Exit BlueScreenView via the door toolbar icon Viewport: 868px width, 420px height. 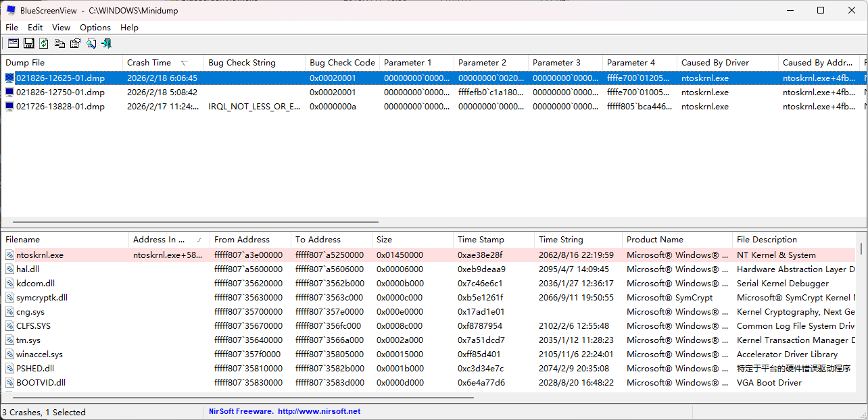click(107, 43)
